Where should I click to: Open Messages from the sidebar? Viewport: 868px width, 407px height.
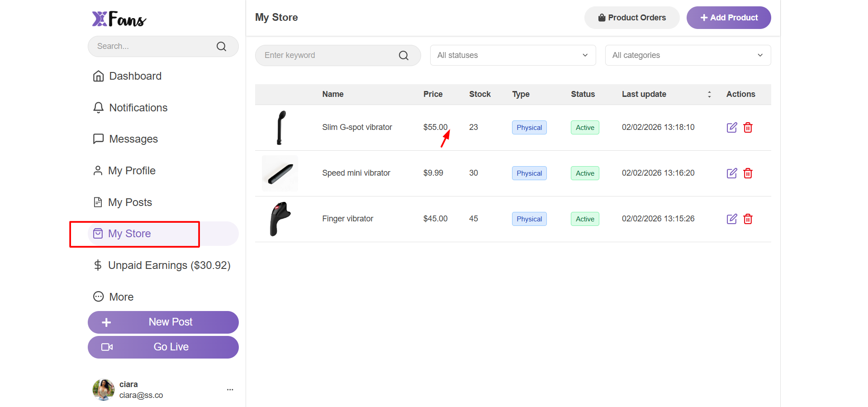click(133, 139)
